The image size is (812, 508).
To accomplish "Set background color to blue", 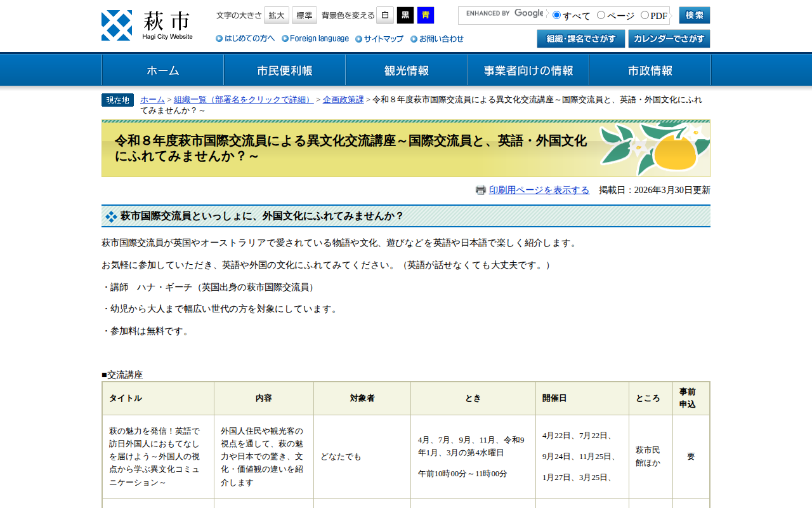I will coord(426,15).
